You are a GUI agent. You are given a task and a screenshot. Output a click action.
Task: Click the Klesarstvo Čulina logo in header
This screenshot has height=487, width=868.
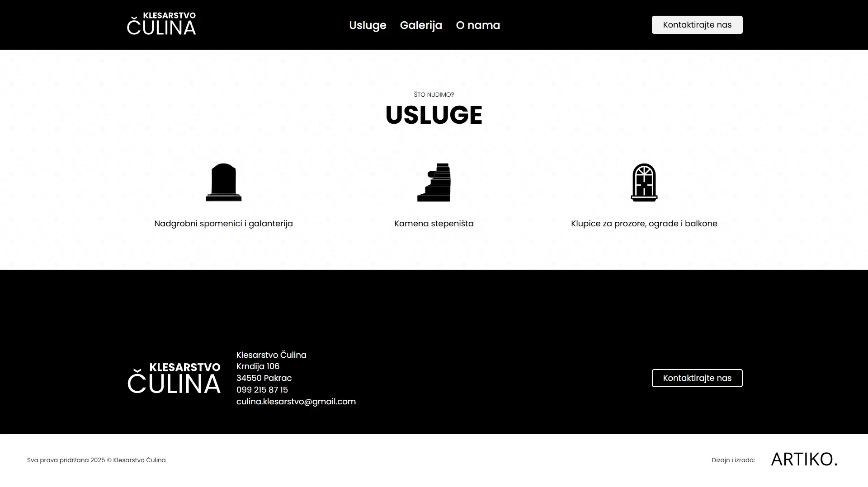point(161,24)
